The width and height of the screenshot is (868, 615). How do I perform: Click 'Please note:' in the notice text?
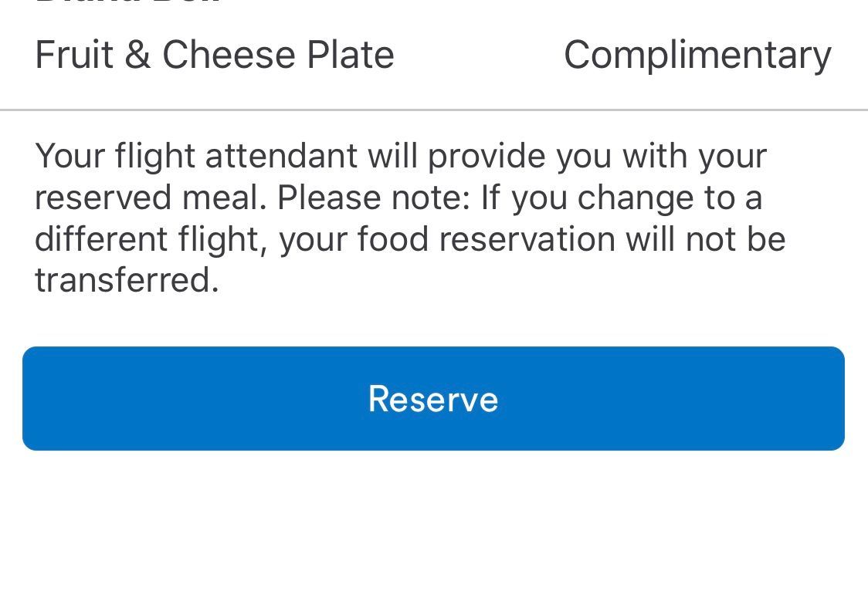coord(374,198)
